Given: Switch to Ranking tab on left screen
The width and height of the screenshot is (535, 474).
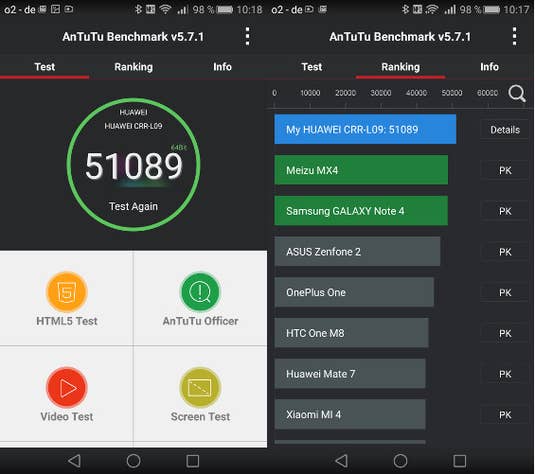Looking at the screenshot, I should click(133, 67).
